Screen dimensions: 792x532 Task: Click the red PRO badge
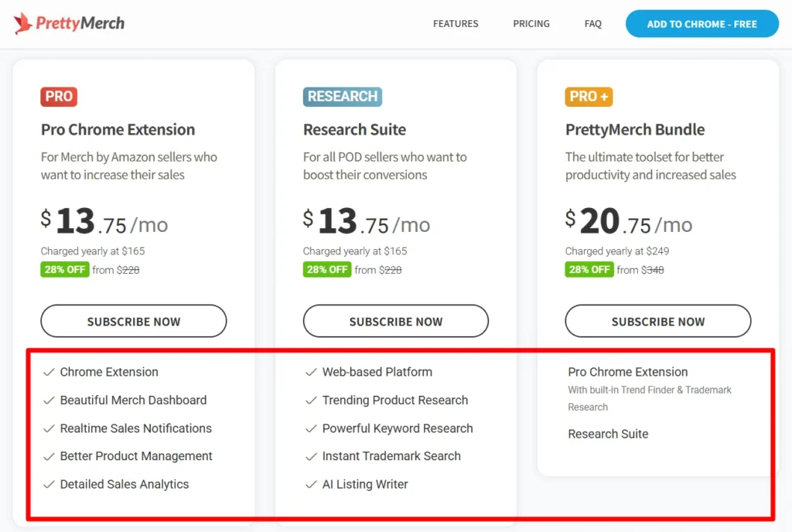pos(59,97)
